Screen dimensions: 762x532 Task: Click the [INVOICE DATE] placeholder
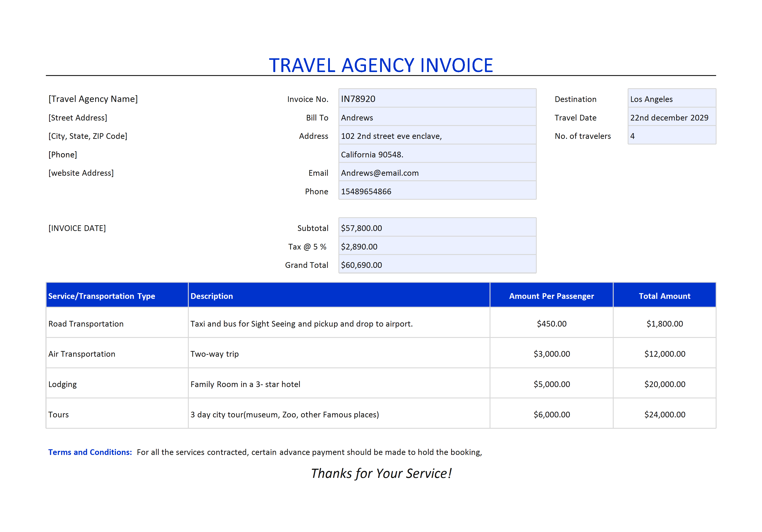point(77,228)
